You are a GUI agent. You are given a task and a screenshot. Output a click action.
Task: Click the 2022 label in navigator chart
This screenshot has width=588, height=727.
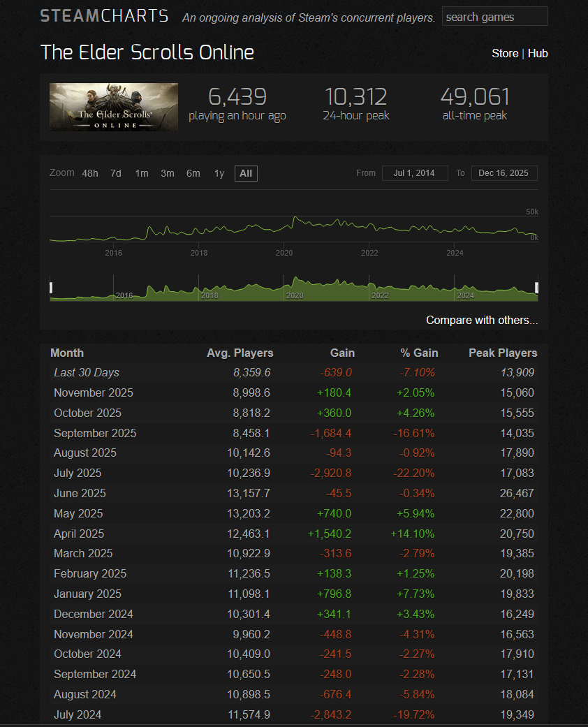[x=381, y=295]
